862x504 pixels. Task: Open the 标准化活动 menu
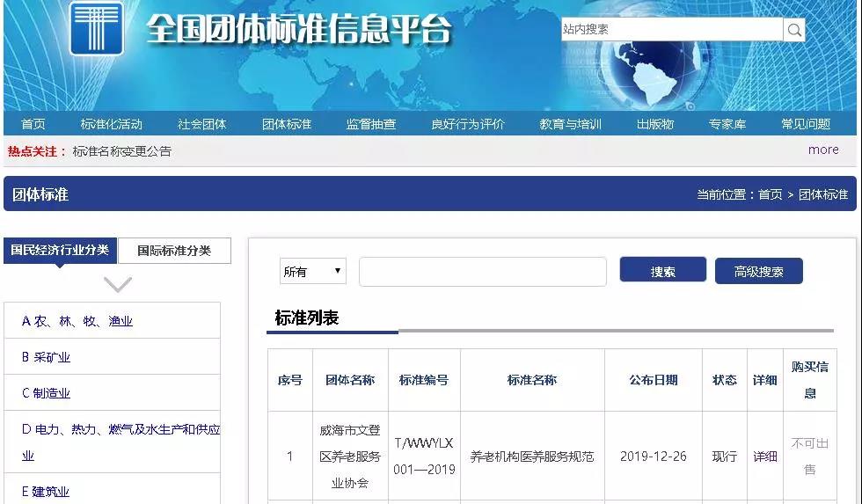click(x=111, y=124)
